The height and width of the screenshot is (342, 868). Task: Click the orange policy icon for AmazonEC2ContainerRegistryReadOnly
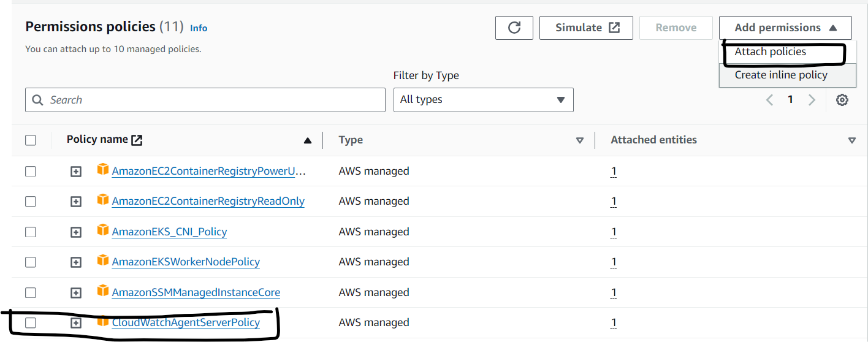point(103,200)
